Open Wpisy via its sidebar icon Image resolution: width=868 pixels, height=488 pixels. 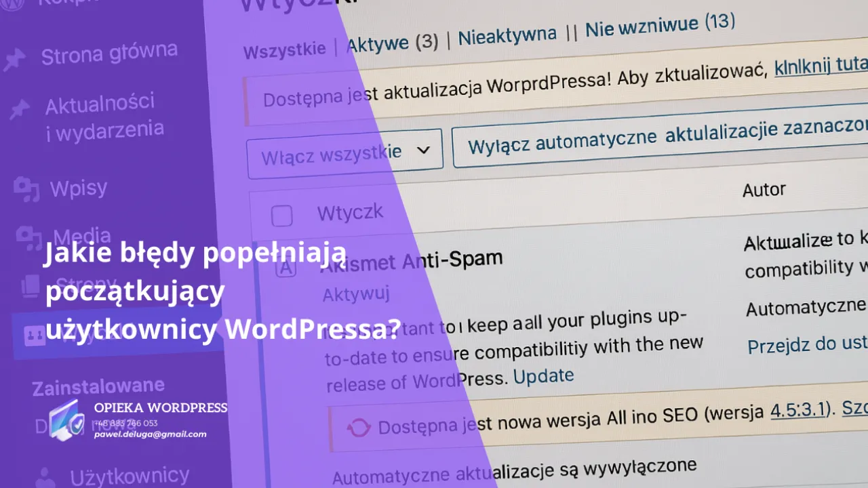point(24,188)
